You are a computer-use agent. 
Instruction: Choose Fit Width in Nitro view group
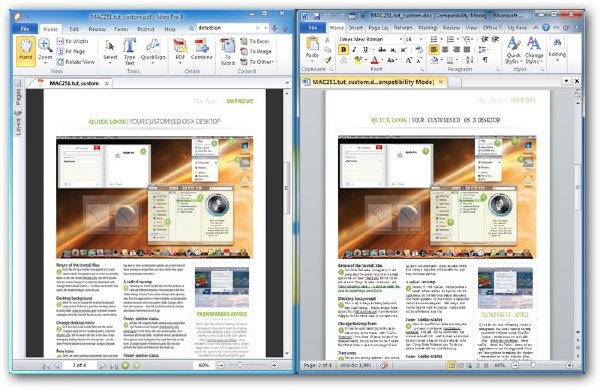(73, 41)
